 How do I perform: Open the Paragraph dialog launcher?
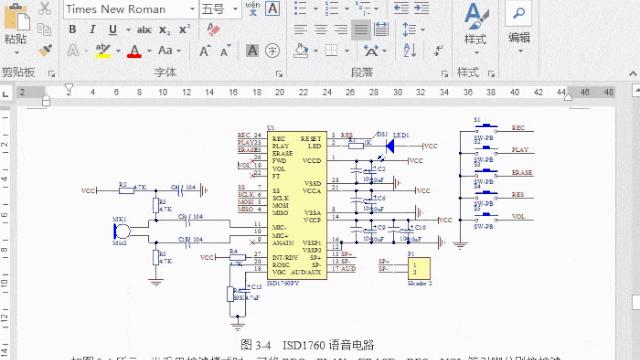[444, 74]
